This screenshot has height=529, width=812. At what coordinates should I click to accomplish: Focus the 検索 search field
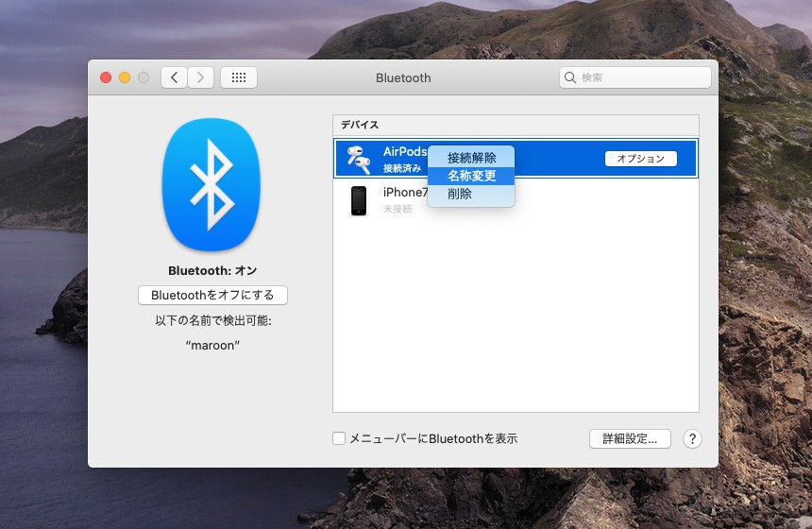click(634, 77)
